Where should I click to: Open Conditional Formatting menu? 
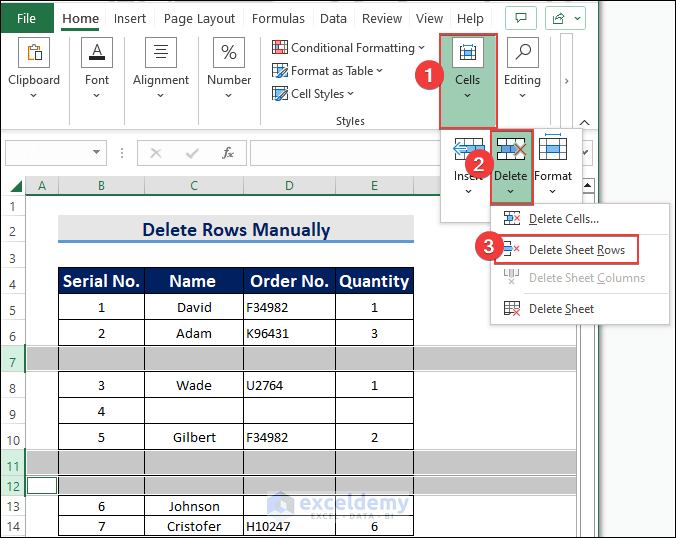[348, 47]
